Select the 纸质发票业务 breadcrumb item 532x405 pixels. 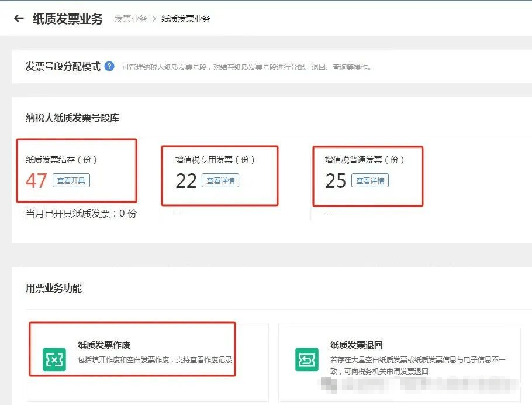[x=185, y=19]
